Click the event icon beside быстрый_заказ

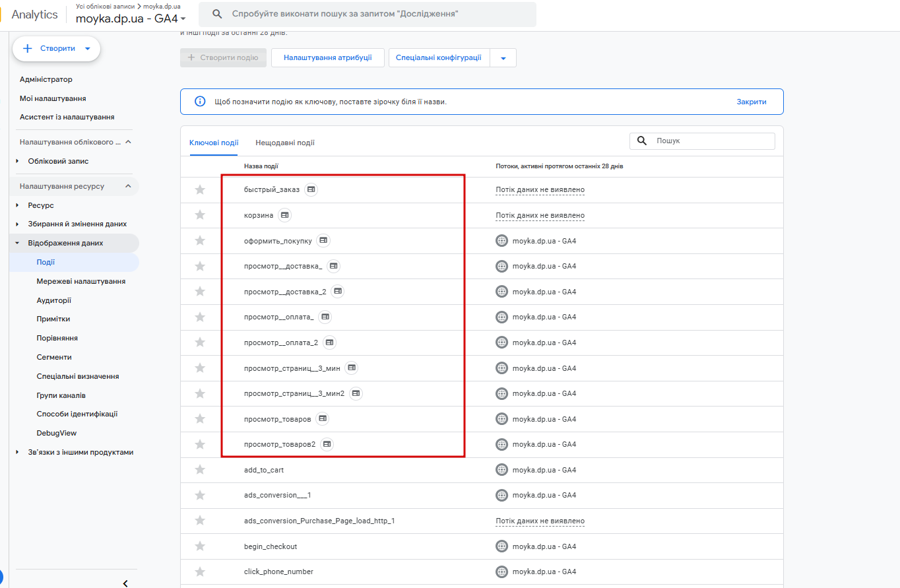coord(311,189)
